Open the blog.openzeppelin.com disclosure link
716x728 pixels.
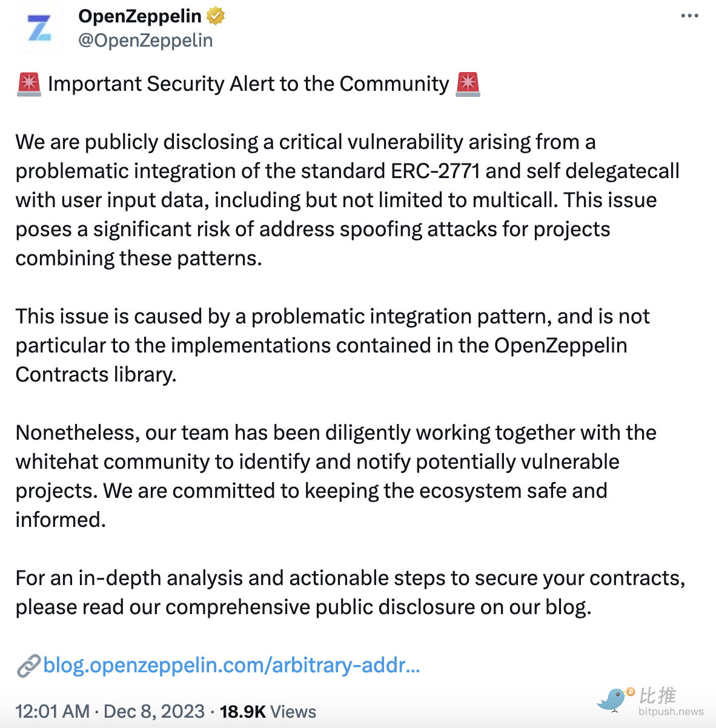(231, 665)
